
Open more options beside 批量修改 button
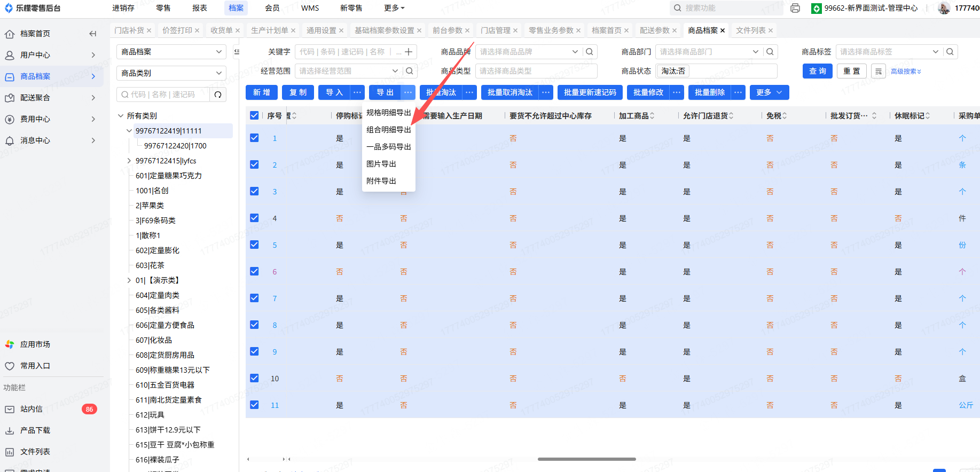coord(677,92)
